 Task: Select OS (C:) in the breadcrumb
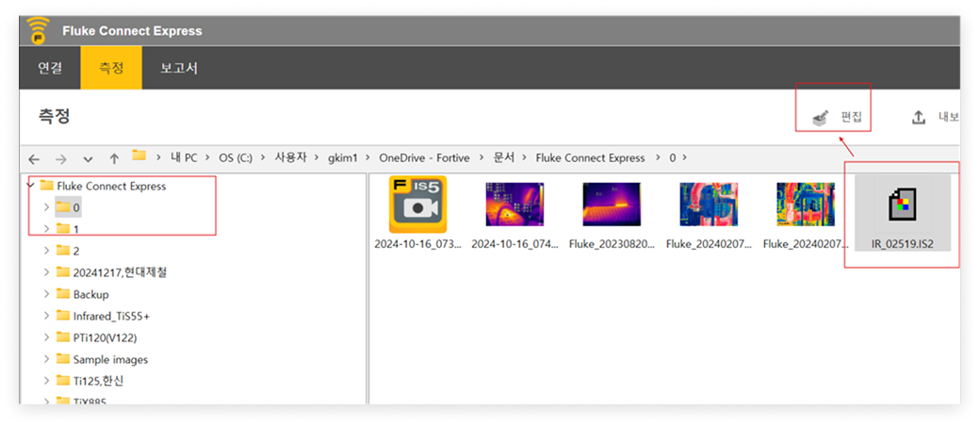[x=236, y=158]
